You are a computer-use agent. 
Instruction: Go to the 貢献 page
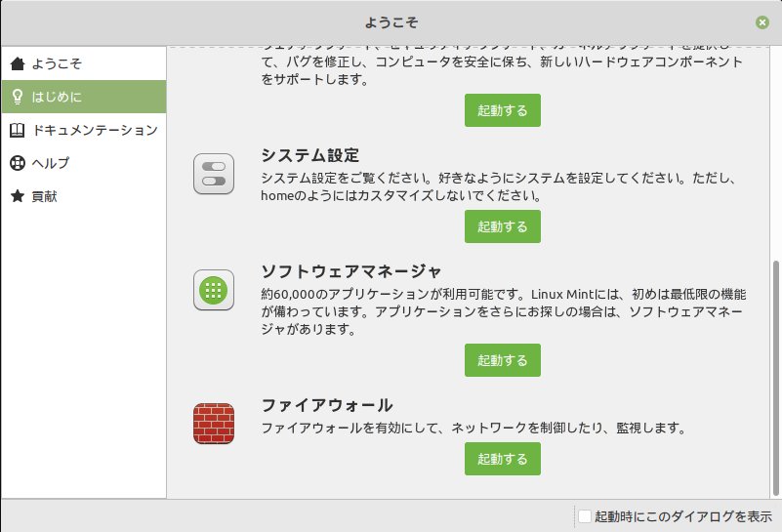click(x=84, y=196)
